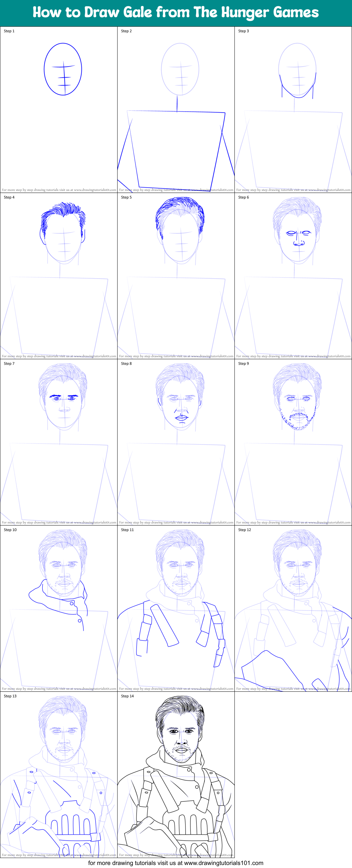Click the 'Step 7' label
The image size is (352, 868).
tap(9, 364)
